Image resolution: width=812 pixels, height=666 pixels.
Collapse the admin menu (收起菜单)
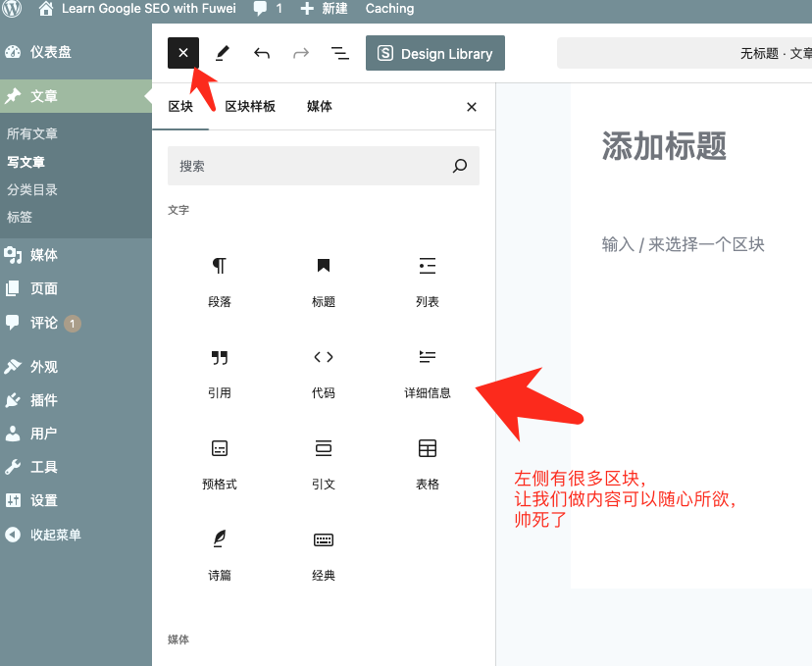(x=55, y=535)
